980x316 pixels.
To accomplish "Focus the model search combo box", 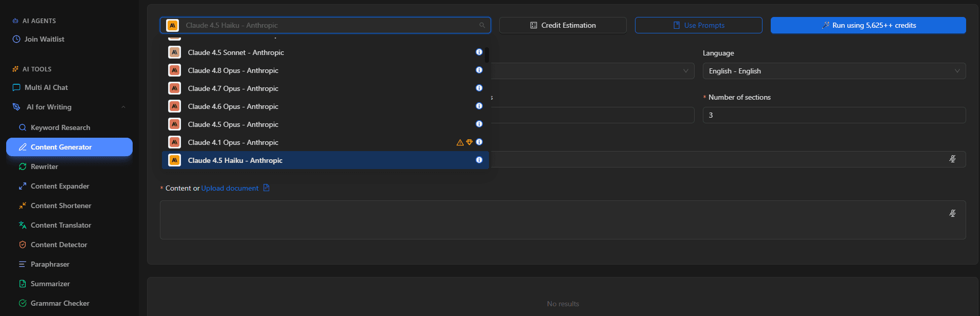I will tap(325, 25).
